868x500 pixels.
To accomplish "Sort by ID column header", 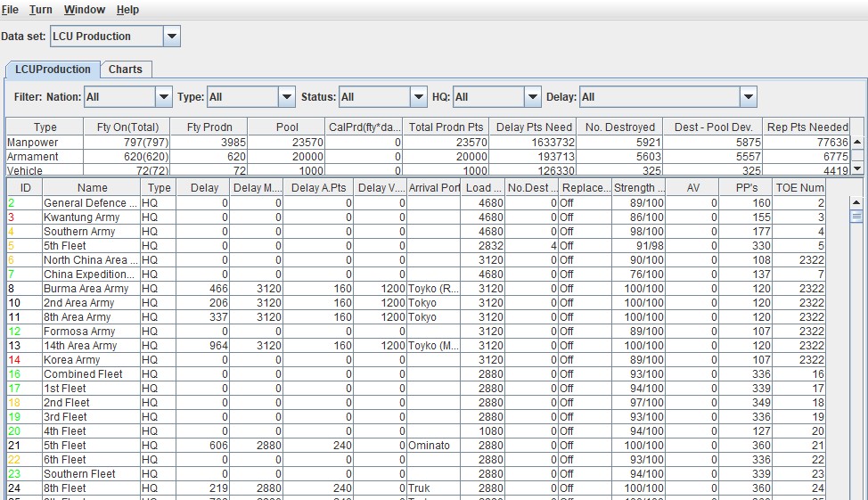I will [26, 188].
